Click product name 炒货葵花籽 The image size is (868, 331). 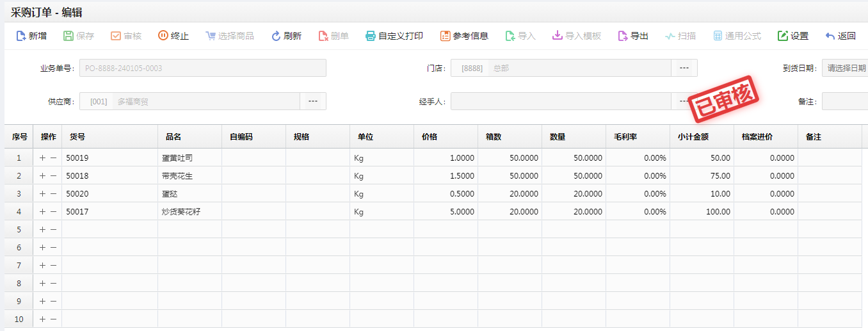tap(181, 211)
